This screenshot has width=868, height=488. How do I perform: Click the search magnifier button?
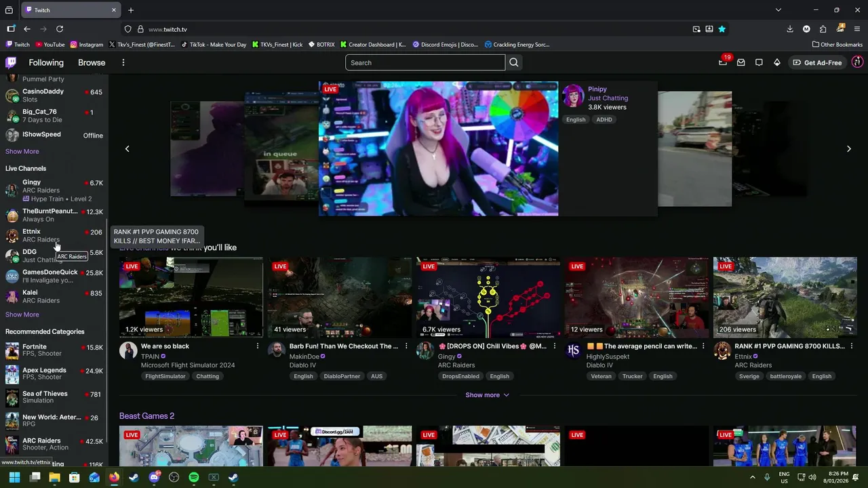(x=514, y=62)
